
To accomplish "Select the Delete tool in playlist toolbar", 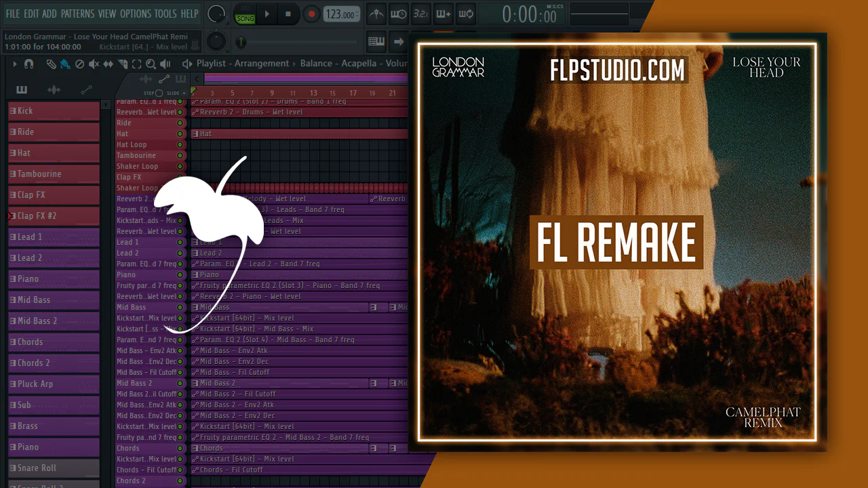I will (79, 64).
